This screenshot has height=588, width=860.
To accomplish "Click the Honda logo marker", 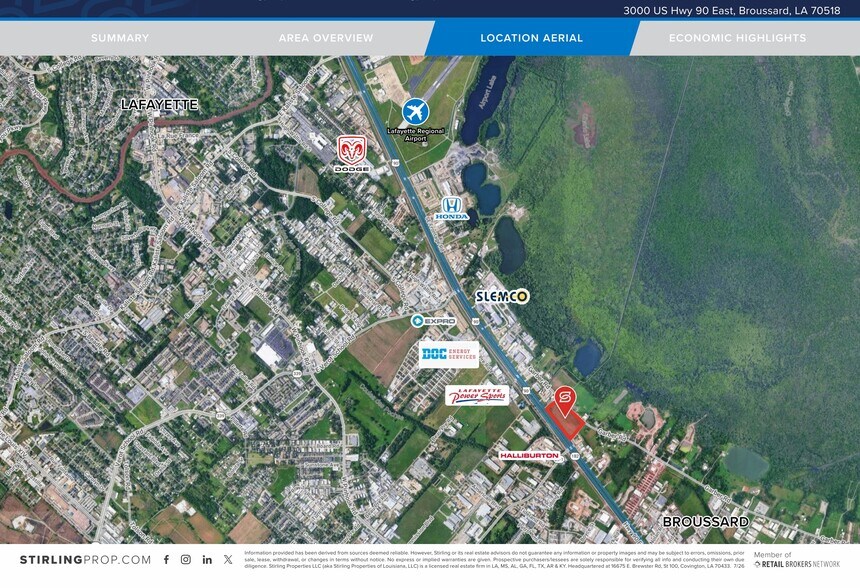I will [452, 209].
